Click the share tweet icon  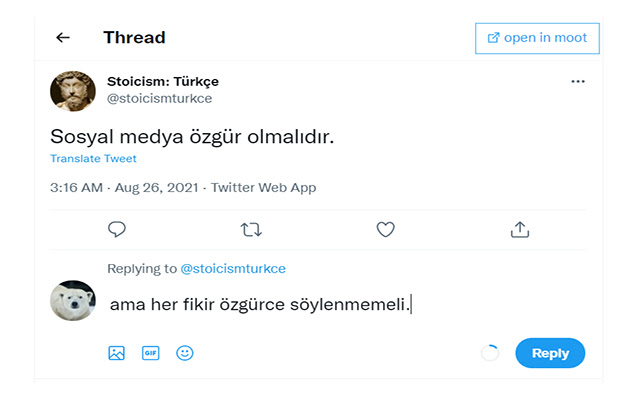519,229
